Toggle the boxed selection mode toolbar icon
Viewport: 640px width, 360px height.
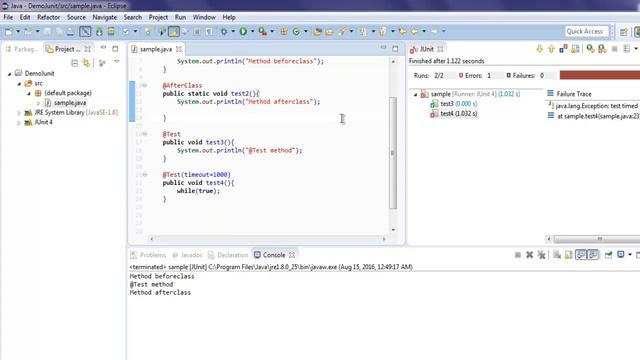click(85, 31)
